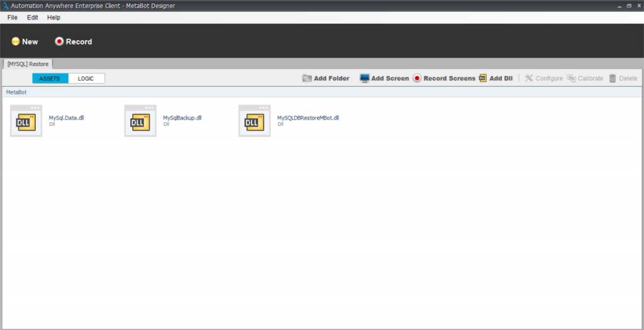This screenshot has width=644, height=330.
Task: Click the Add Screen monitor icon
Action: [x=365, y=78]
